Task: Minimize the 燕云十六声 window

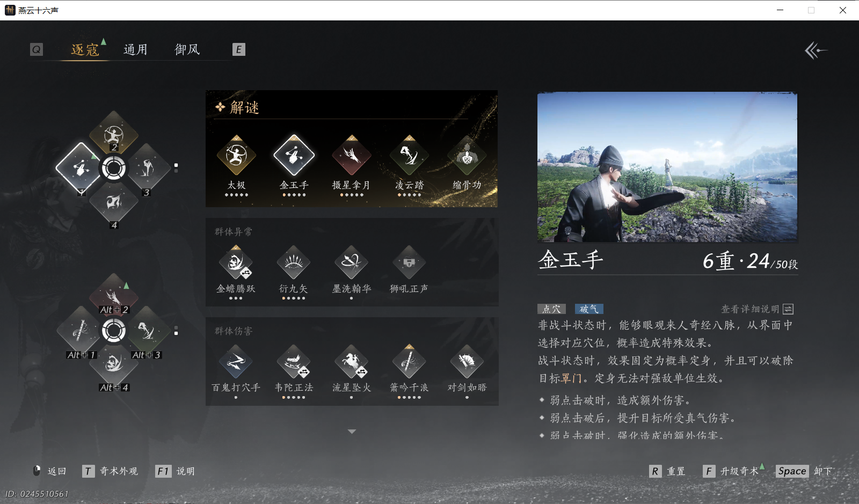Action: [780, 10]
